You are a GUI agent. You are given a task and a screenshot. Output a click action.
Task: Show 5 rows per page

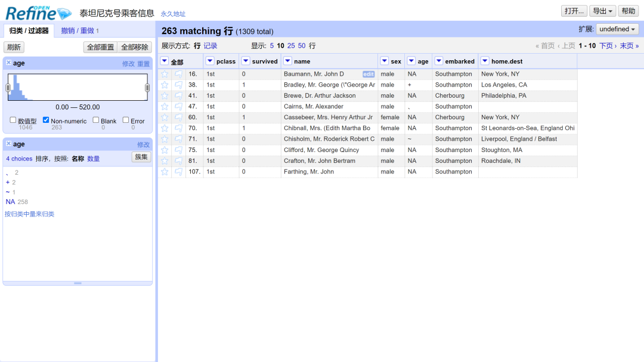pos(271,45)
